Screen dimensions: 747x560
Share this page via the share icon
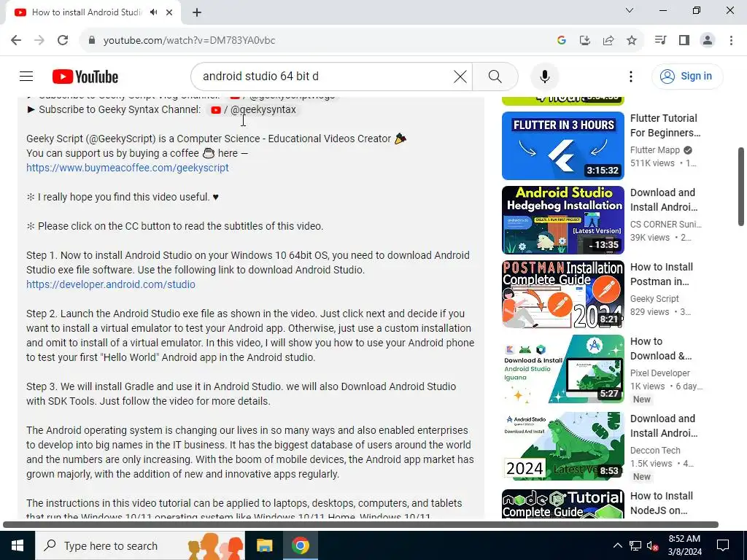point(608,41)
